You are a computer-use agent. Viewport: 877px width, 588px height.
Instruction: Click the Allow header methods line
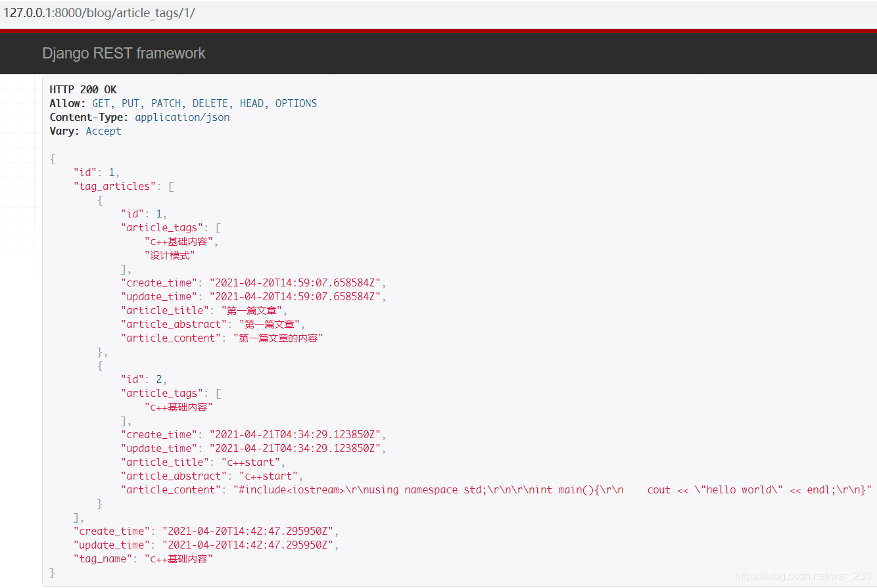[x=183, y=103]
